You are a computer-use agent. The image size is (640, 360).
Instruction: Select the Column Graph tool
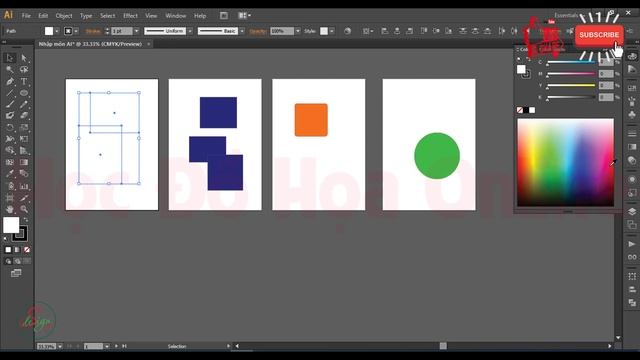pyautogui.click(x=24, y=186)
